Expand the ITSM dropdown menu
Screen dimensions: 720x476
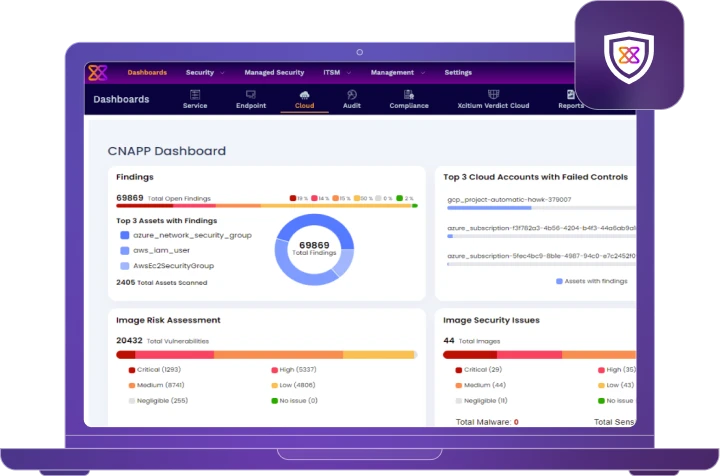[x=336, y=72]
